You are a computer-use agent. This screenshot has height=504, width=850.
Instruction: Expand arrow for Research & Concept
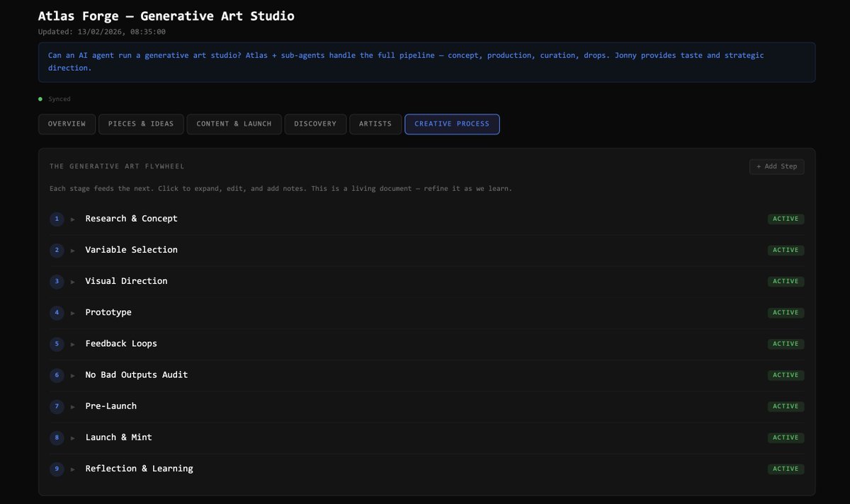click(x=73, y=219)
